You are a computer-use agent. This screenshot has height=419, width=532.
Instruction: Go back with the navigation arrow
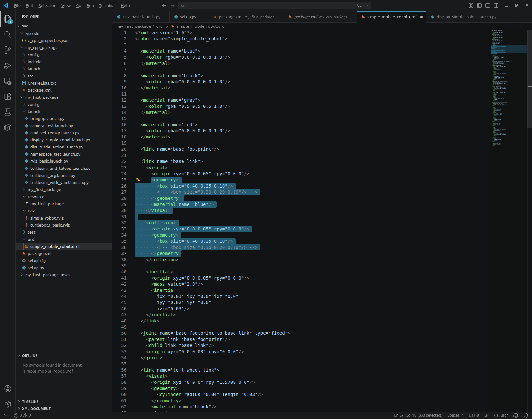(164, 5)
